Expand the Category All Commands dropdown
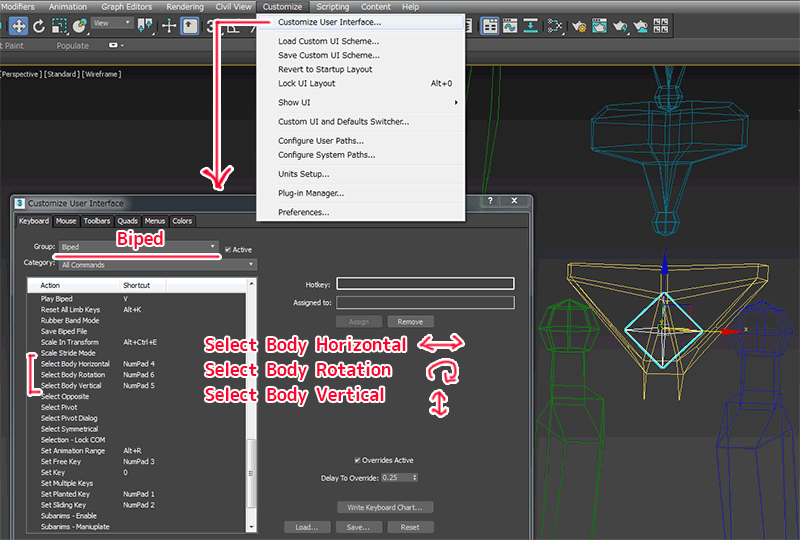Screen dimensions: 800x540 point(157,265)
